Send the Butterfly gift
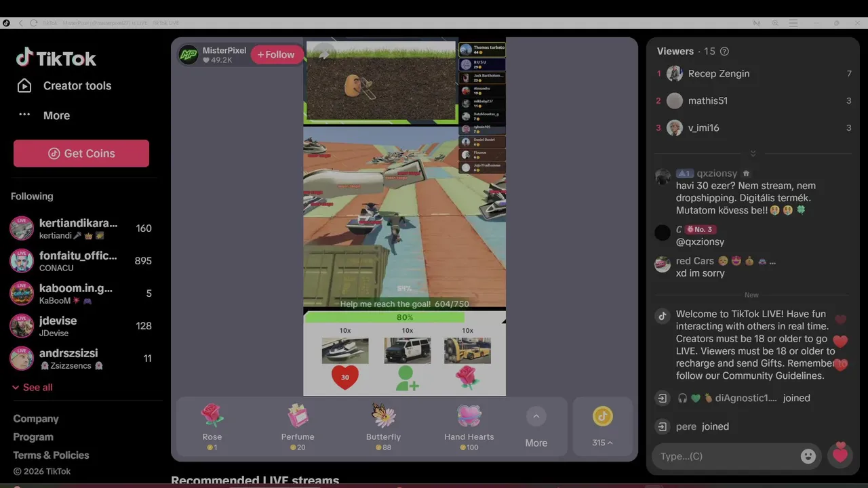 (383, 427)
